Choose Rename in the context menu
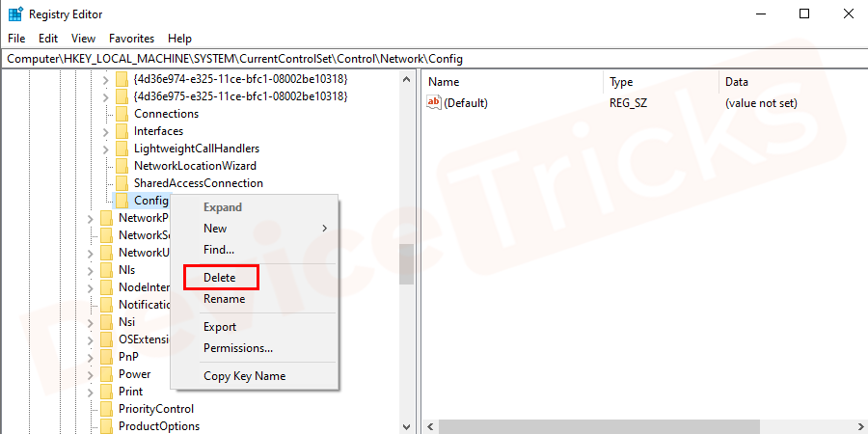The image size is (868, 434). 224,299
